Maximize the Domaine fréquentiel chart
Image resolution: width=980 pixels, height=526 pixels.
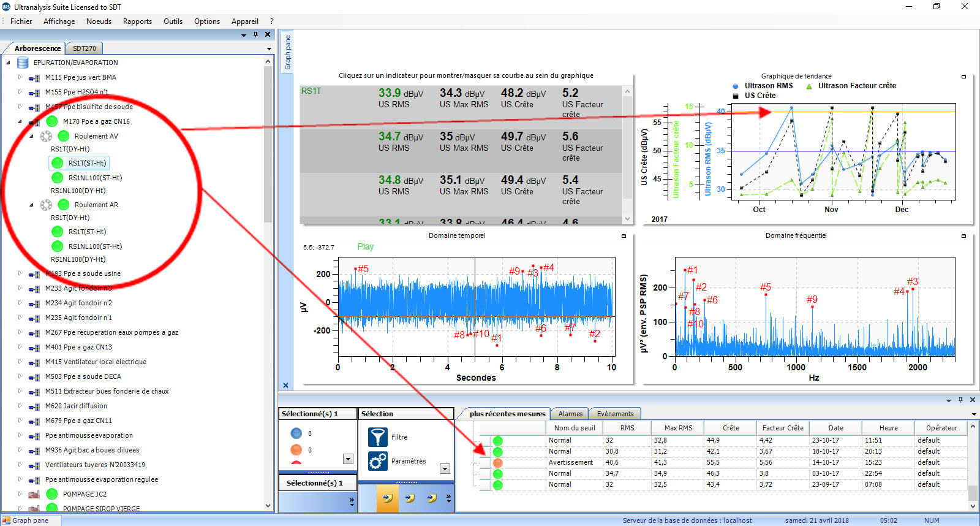coord(963,236)
